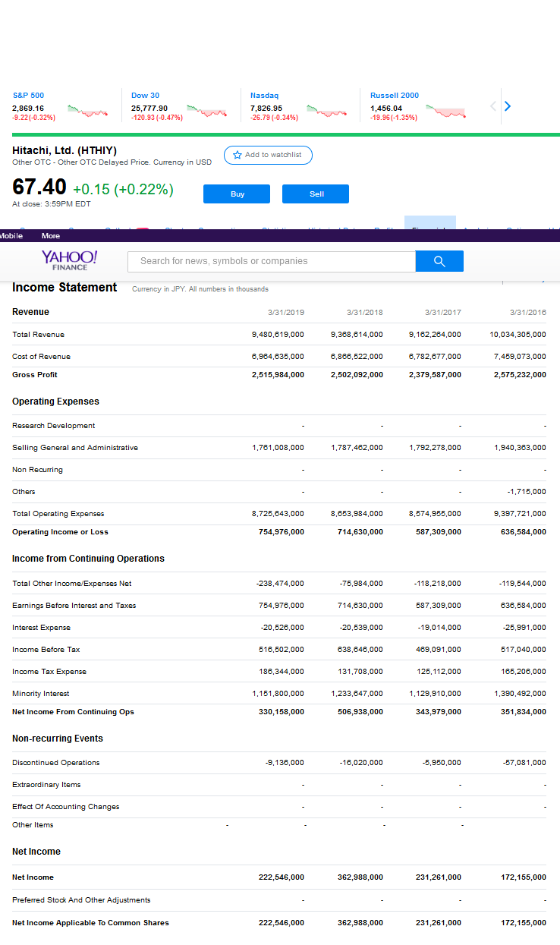This screenshot has height=945, width=560.
Task: Click the magnifier search button
Action: tap(439, 261)
